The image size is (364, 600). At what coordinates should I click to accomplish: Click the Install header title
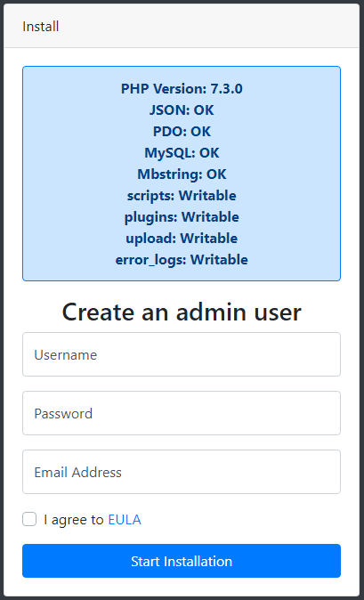pyautogui.click(x=41, y=27)
